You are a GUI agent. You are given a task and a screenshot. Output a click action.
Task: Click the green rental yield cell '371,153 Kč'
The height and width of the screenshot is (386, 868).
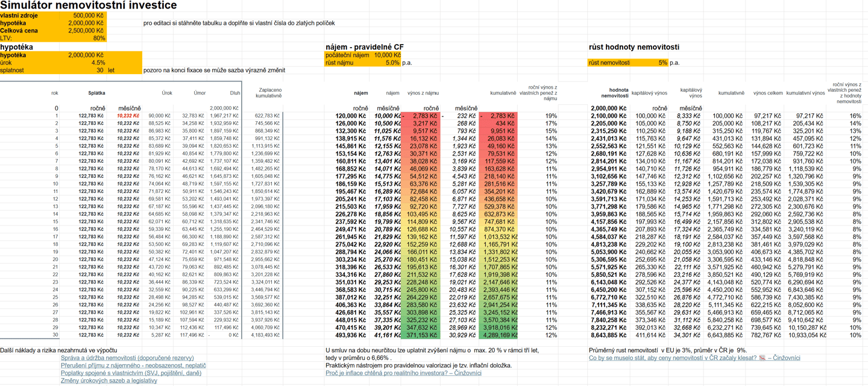(x=421, y=335)
